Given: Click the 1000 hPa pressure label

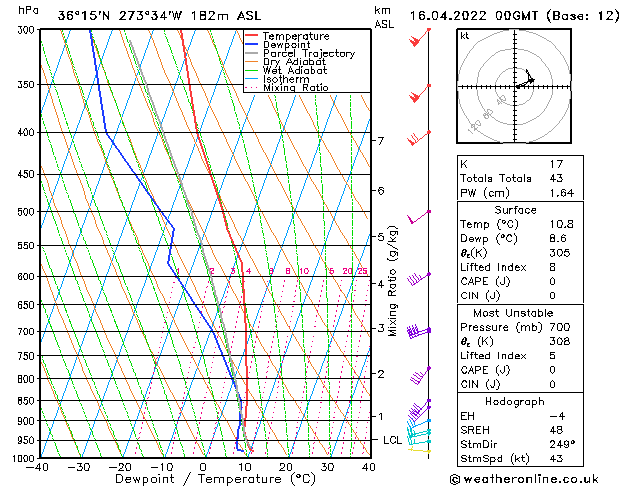Looking at the screenshot, I should point(26,458).
